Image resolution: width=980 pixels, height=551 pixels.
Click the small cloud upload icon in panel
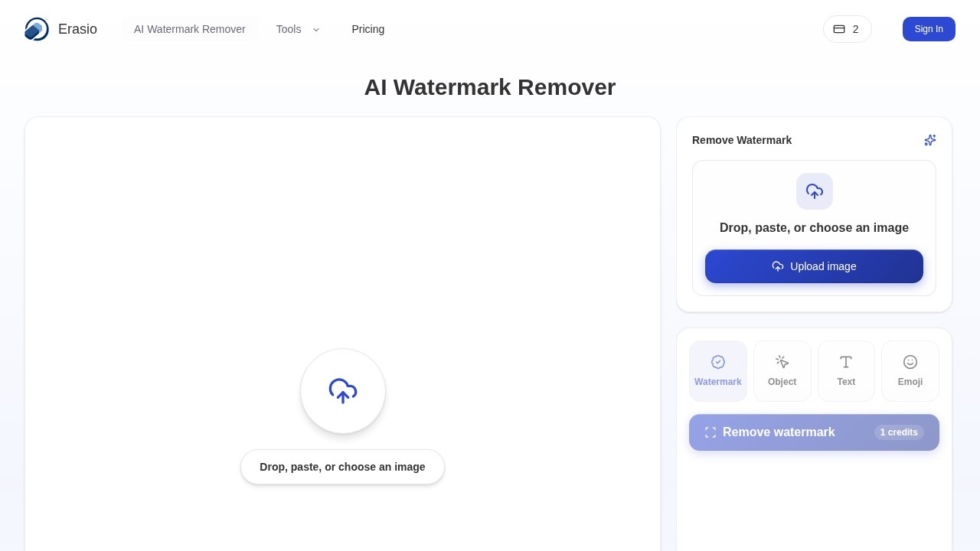(815, 191)
